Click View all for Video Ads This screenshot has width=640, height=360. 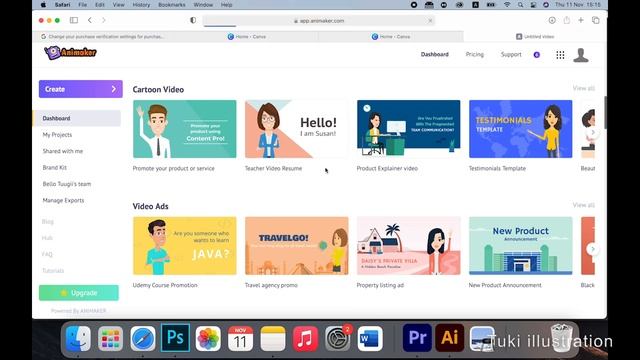coord(583,205)
